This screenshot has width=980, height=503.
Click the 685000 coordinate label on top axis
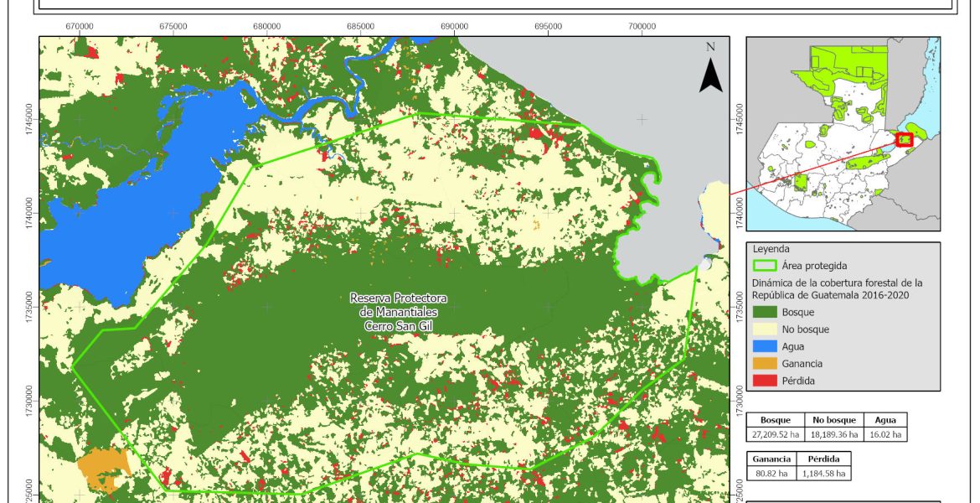coord(360,26)
